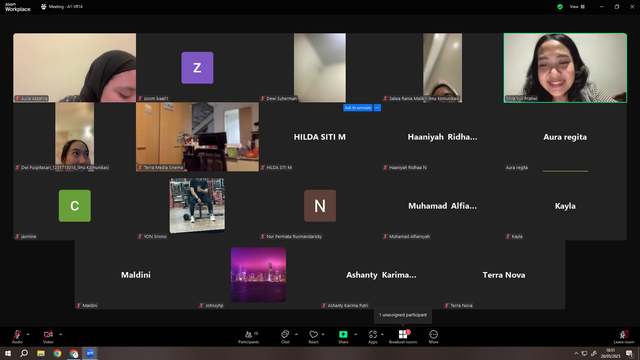Select Dwi Puspitasari's video tile
The width and height of the screenshot is (640, 360).
[x=75, y=137]
